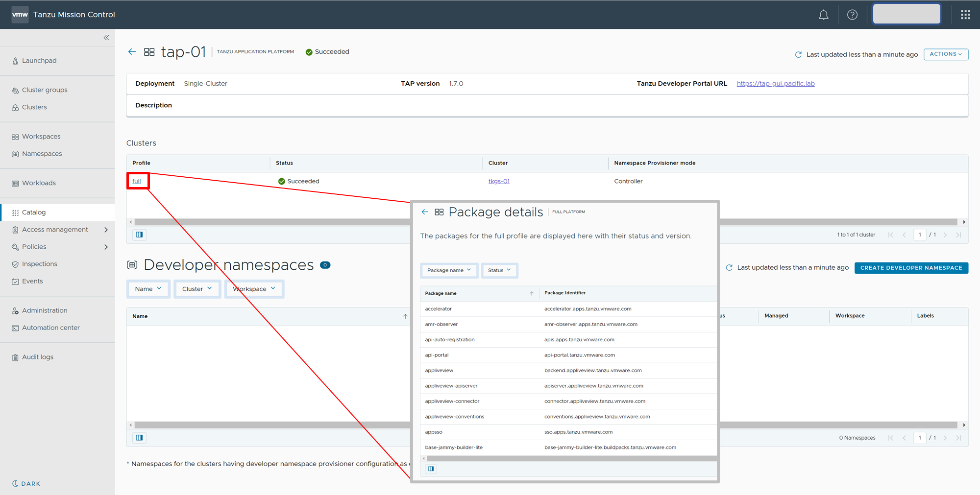Open the Tanzu Developer Portal URL link
This screenshot has height=495, width=980.
tap(775, 84)
